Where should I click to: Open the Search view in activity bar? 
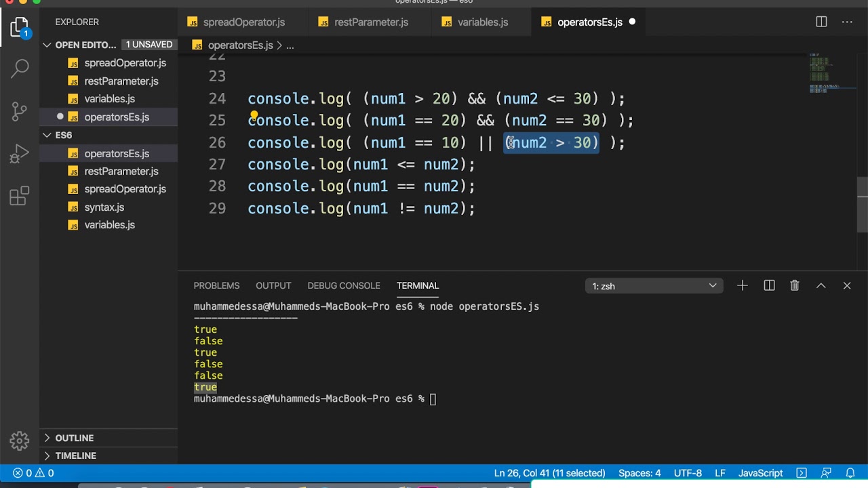tap(20, 68)
